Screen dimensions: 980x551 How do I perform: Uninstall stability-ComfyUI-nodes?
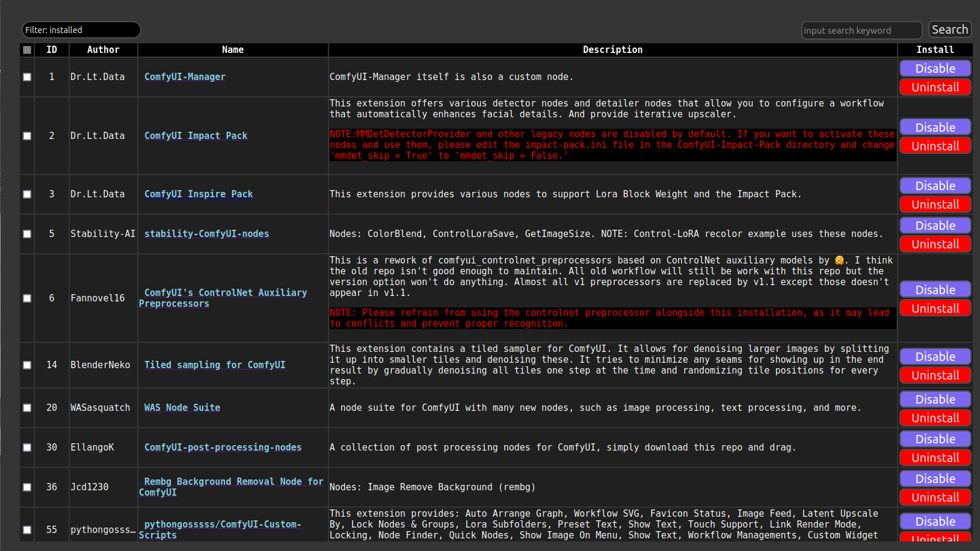point(935,244)
